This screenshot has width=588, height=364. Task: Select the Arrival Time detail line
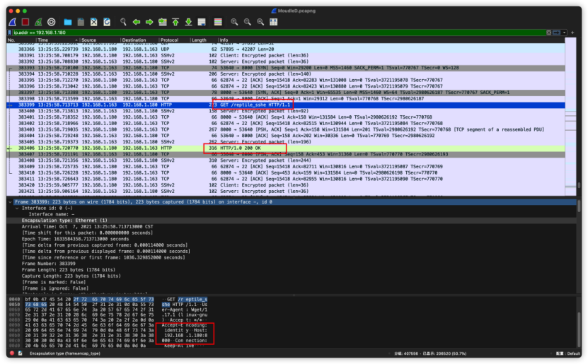click(x=292, y=227)
